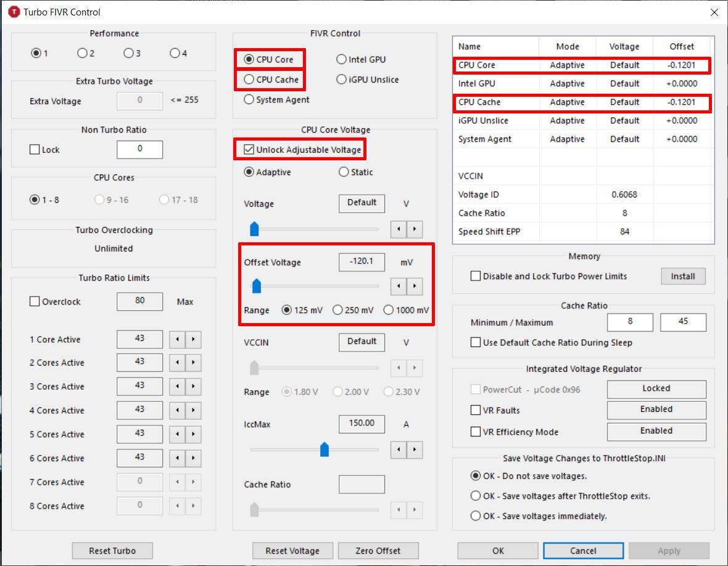
Task: Increase 1 Core Active turbo ratio
Action: click(x=193, y=340)
